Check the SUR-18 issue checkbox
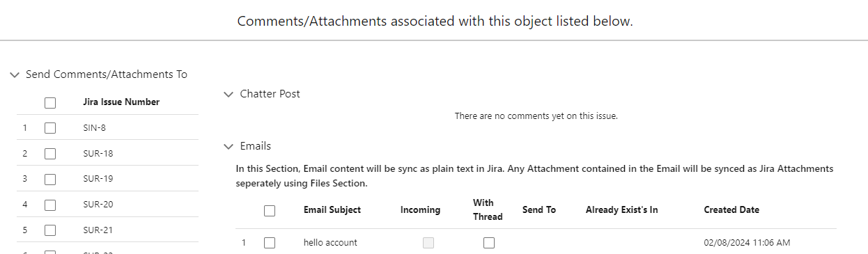 [50, 154]
